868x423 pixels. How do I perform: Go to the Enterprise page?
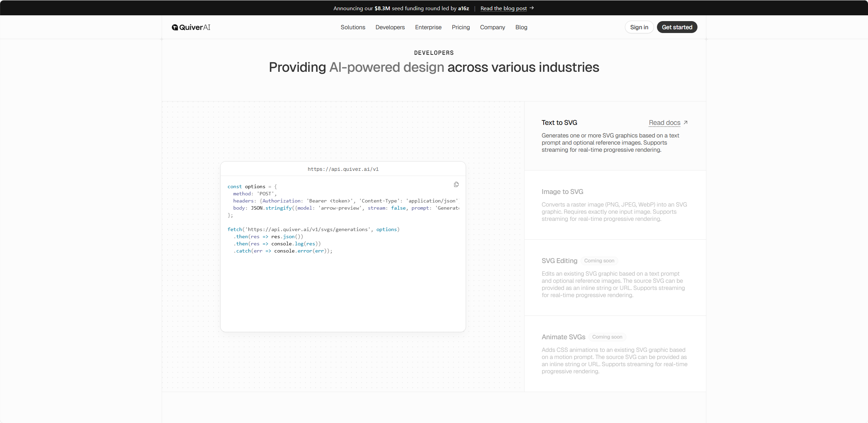pyautogui.click(x=428, y=27)
